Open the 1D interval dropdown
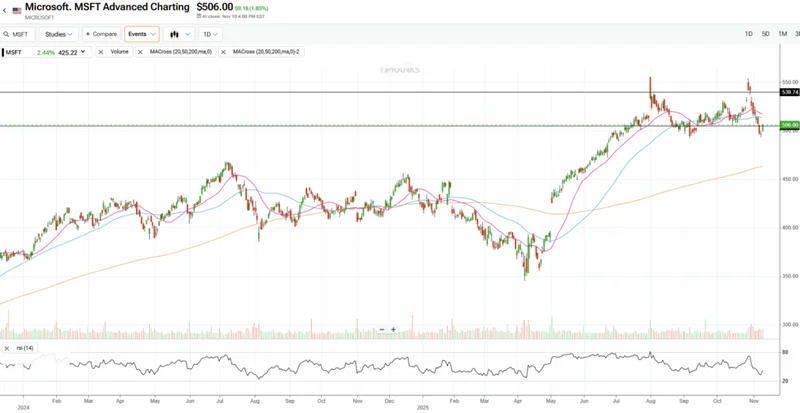This screenshot has height=413, width=800. (x=210, y=34)
